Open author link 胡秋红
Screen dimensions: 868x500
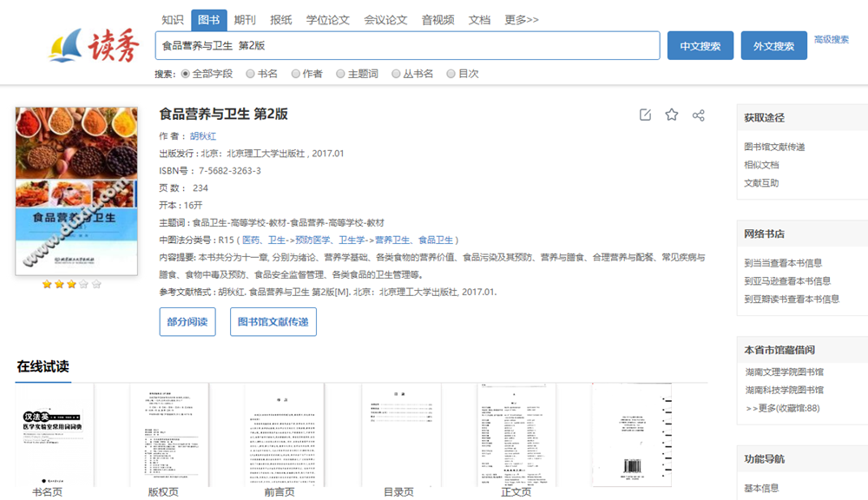coord(203,136)
